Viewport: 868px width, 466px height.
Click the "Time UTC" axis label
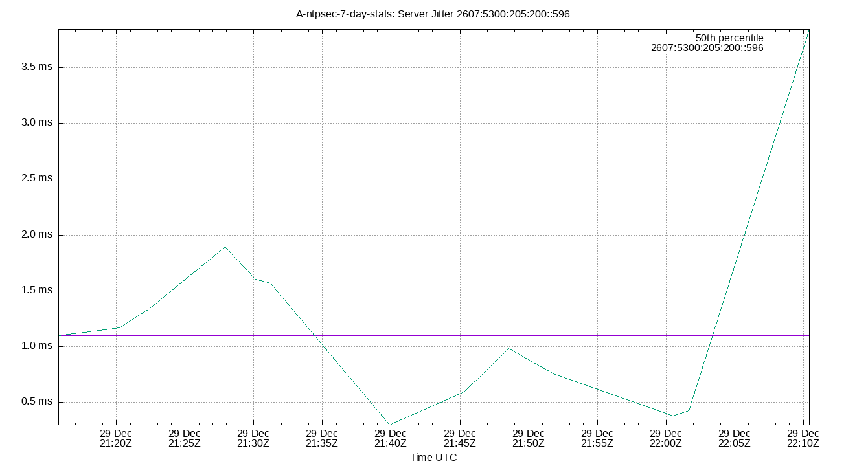click(x=433, y=458)
